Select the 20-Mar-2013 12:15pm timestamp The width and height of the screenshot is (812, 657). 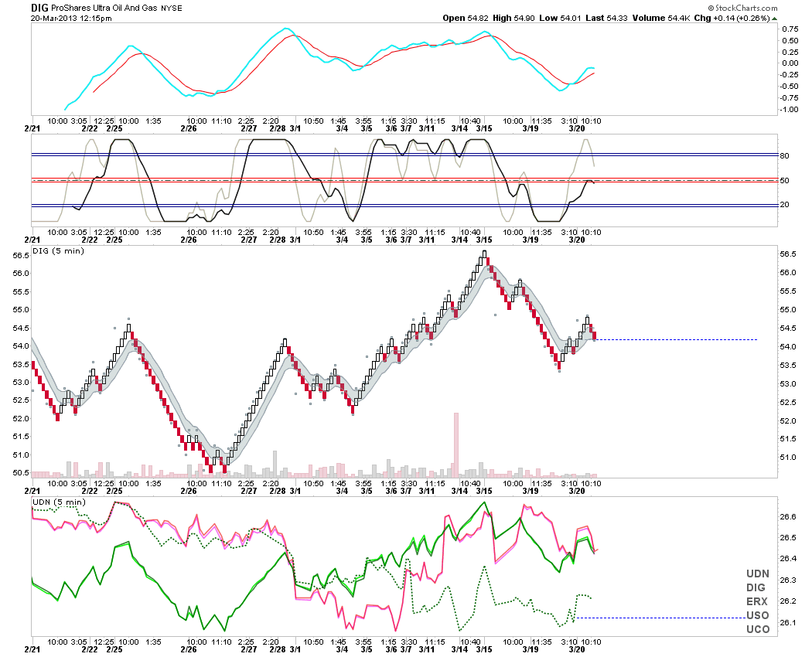tap(71, 18)
